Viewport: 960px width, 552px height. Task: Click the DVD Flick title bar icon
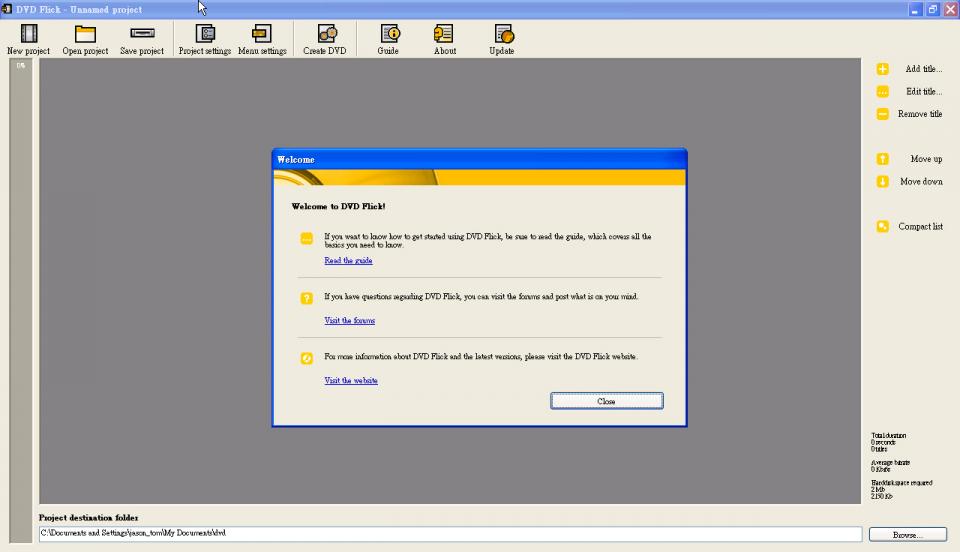coord(7,9)
